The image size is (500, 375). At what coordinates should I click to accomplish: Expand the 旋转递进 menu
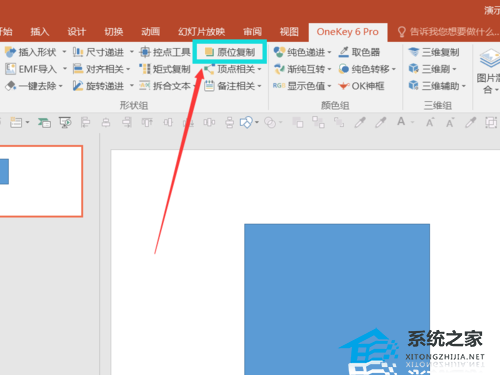tap(132, 86)
